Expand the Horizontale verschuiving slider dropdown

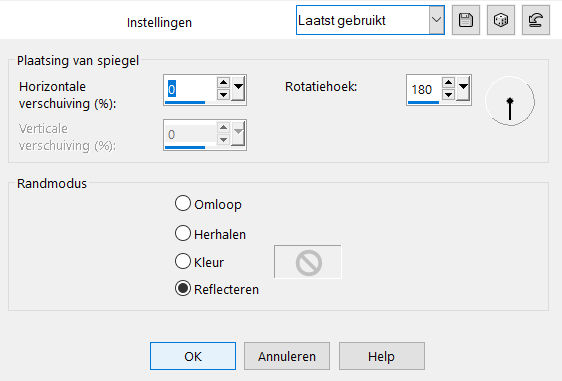point(238,88)
